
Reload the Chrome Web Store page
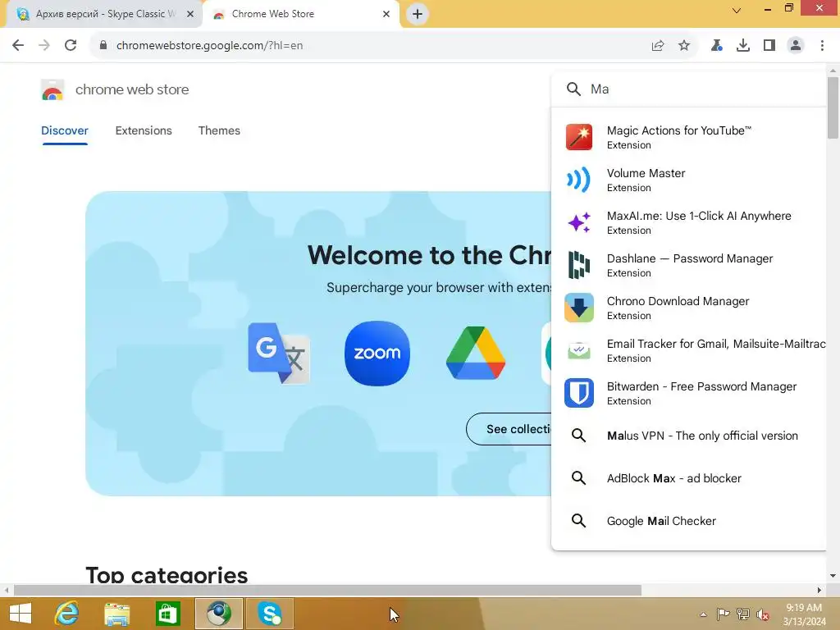pos(71,45)
